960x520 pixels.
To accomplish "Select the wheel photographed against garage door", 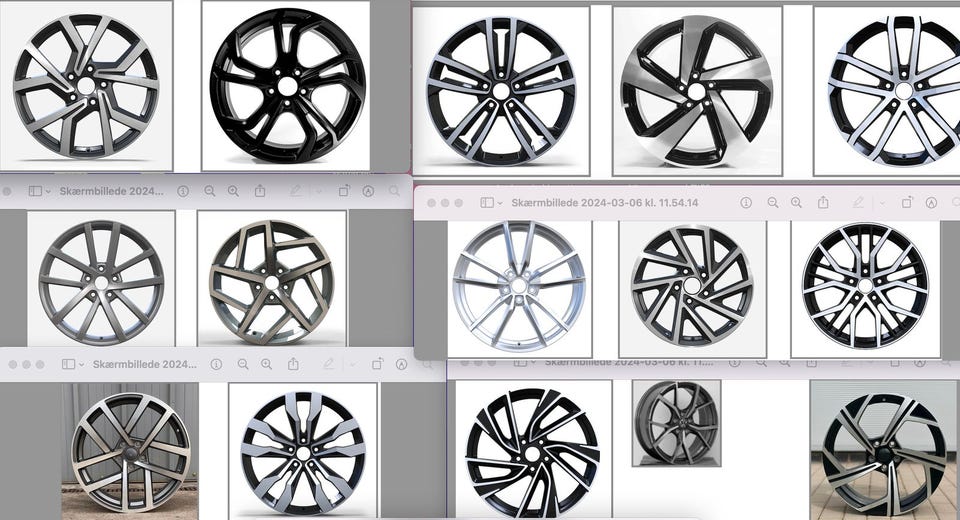I will pos(130,452).
